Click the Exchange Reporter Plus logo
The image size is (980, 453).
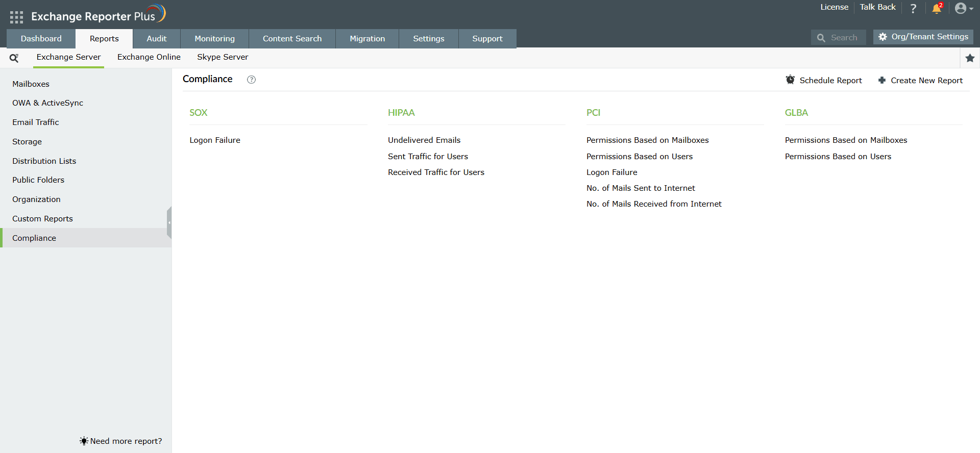point(99,14)
